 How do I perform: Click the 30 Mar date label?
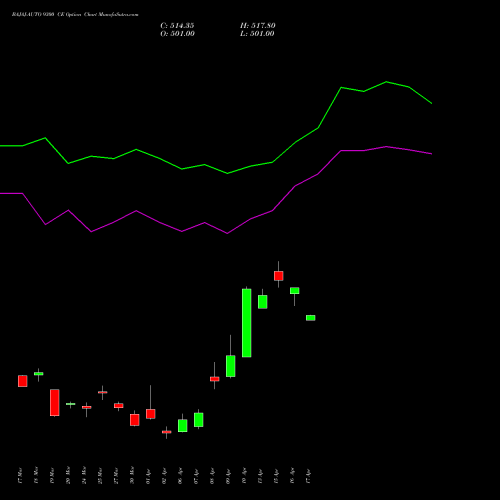[x=132, y=475]
